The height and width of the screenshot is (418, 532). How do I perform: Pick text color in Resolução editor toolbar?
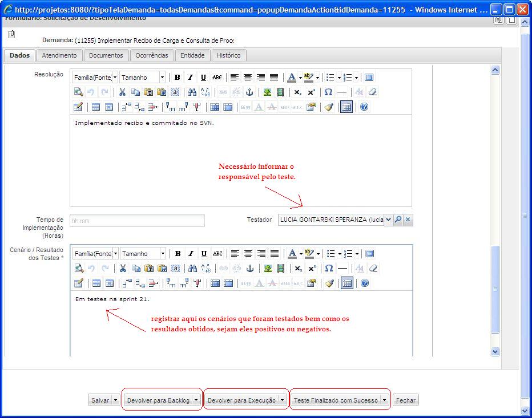pos(292,78)
